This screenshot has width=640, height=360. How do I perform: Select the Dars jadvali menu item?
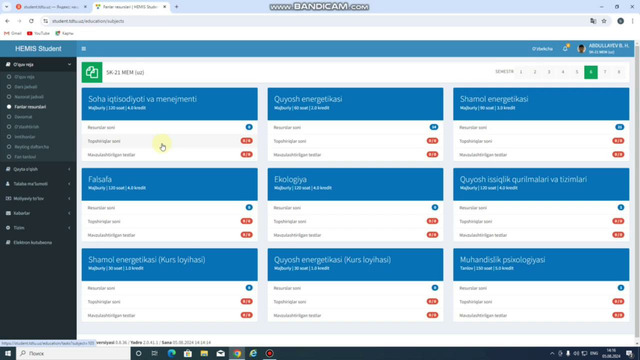(26, 87)
